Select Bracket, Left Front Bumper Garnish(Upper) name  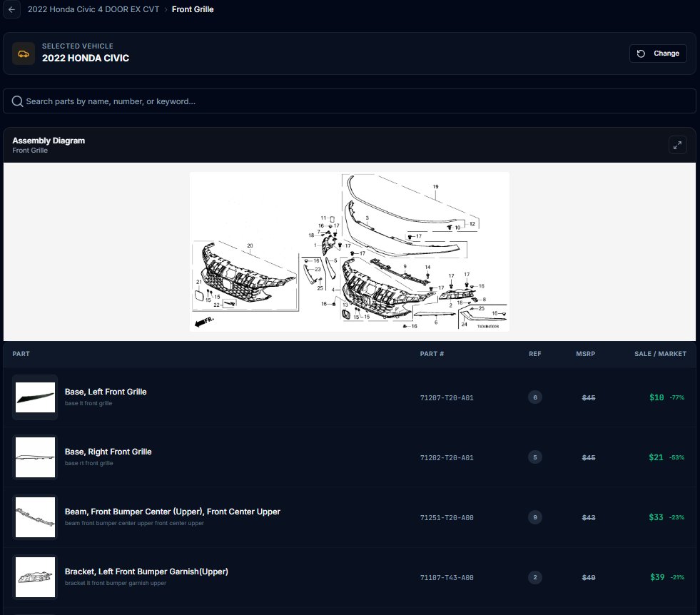tap(146, 571)
